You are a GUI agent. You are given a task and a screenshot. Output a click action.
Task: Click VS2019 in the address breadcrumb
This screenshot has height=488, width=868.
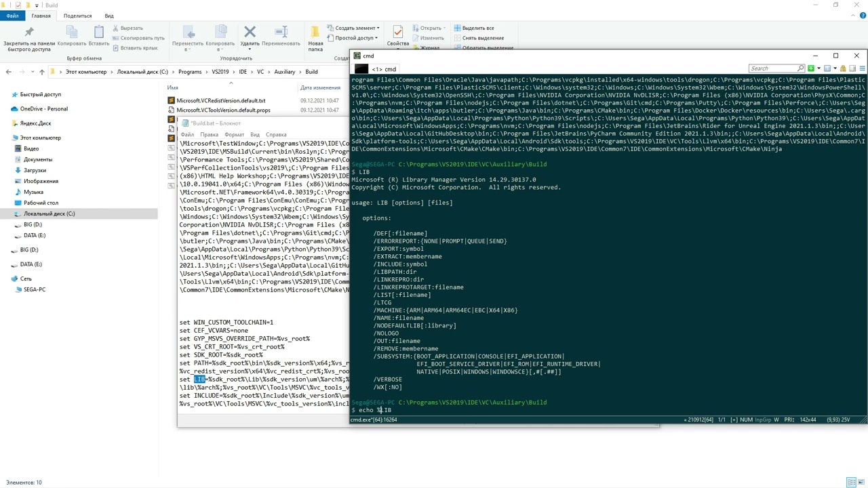point(220,72)
